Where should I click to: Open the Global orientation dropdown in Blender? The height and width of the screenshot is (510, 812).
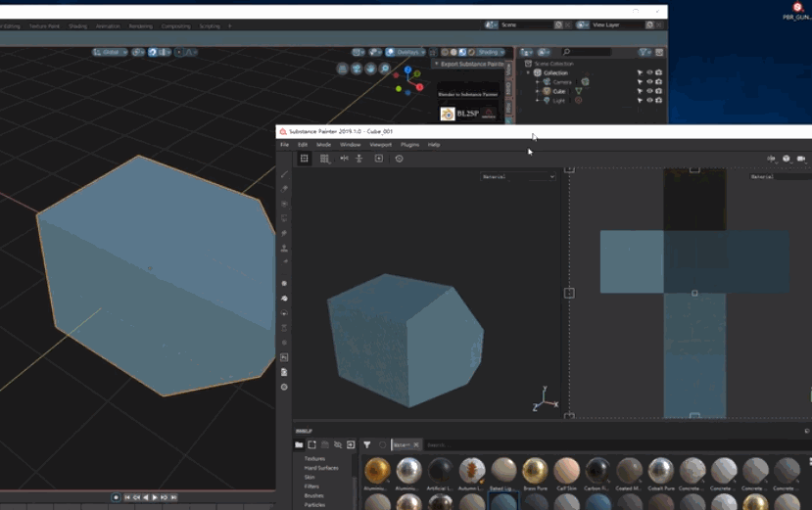coord(110,52)
